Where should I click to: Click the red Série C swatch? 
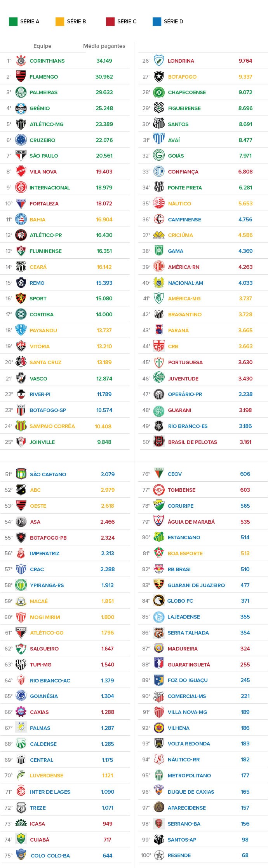pos(110,21)
